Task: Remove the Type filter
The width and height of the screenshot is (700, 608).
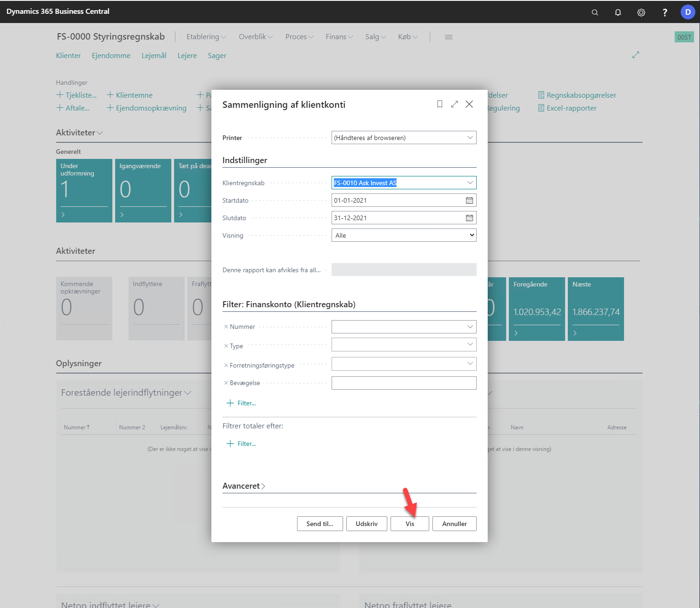Action: [226, 346]
